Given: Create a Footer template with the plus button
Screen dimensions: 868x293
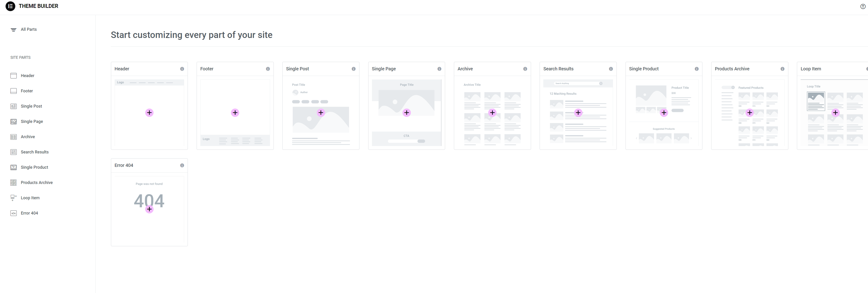Looking at the screenshot, I should (235, 113).
